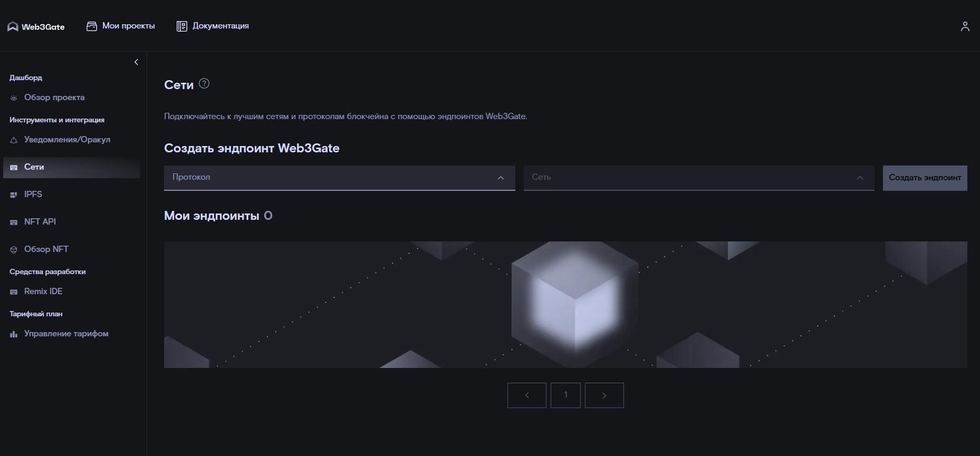Click the Подключайтесь к лучшим сетям description text
This screenshot has height=456, width=980.
point(345,117)
